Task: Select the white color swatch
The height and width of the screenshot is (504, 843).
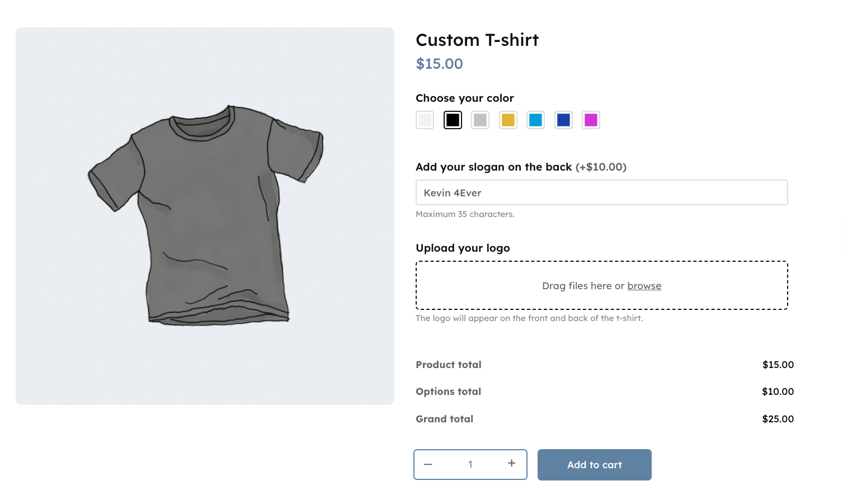Action: [x=424, y=120]
